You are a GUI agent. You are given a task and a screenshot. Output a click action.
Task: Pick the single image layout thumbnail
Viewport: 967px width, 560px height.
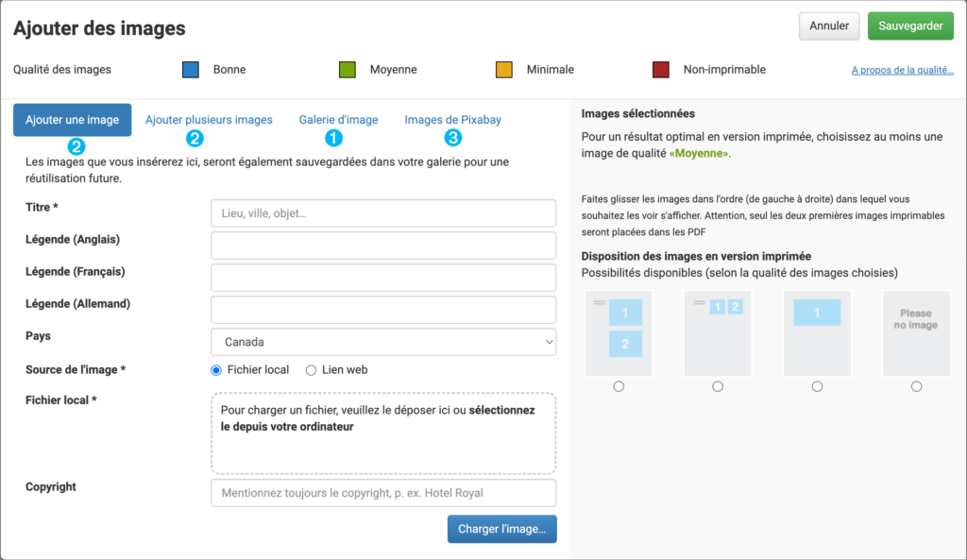click(x=817, y=332)
